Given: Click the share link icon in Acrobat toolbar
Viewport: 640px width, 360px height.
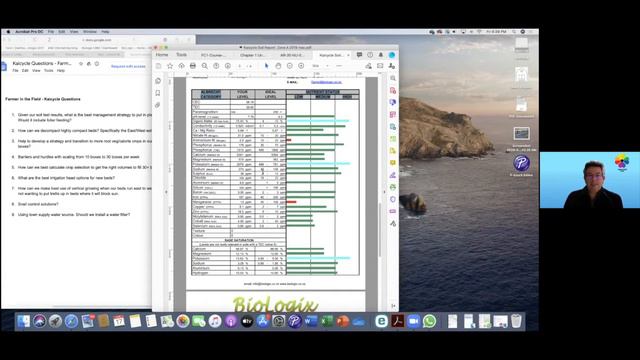Looking at the screenshot, I should pos(369,66).
